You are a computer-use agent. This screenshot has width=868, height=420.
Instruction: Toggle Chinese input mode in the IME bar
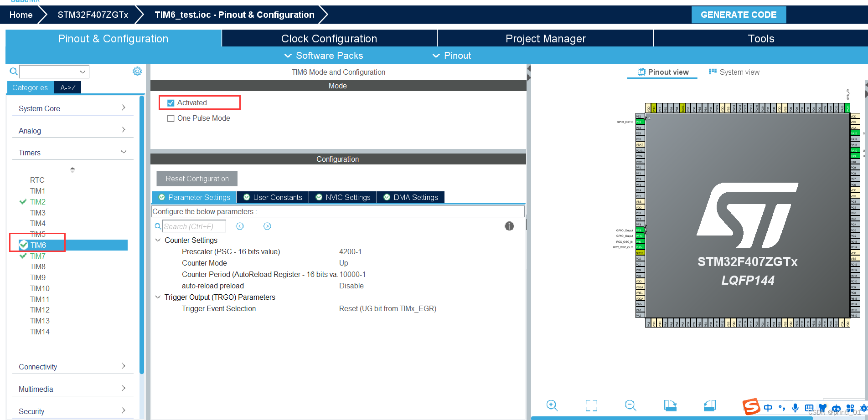coord(768,408)
